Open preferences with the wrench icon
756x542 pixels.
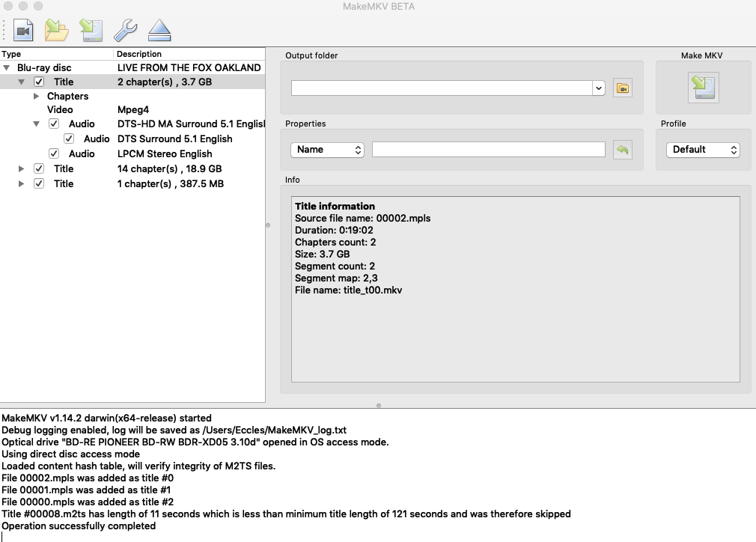click(x=125, y=31)
